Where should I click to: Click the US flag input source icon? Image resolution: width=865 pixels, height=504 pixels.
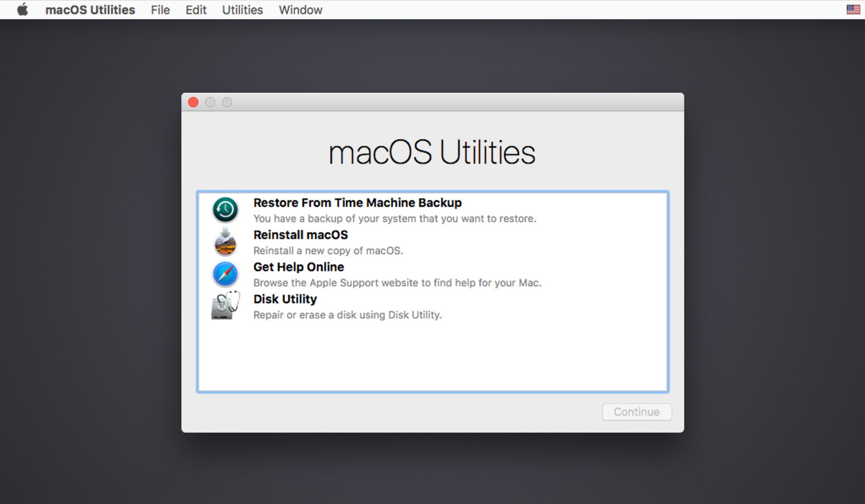[x=853, y=9]
